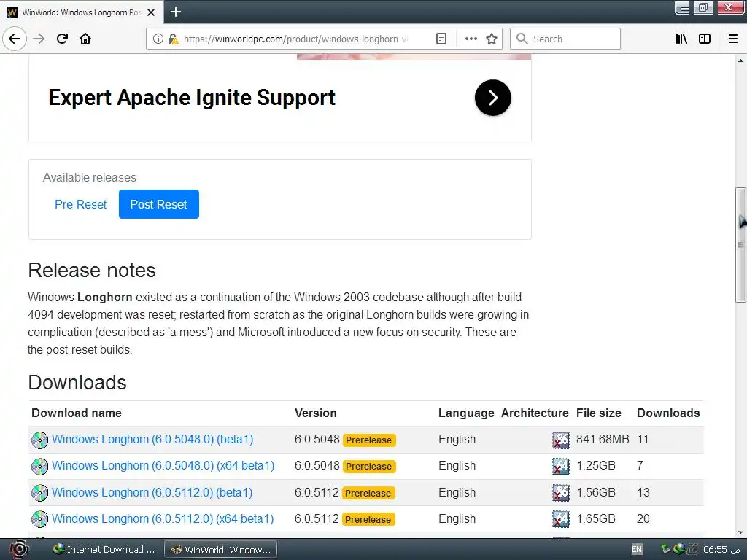Click EN language indicator in tray

click(x=637, y=550)
